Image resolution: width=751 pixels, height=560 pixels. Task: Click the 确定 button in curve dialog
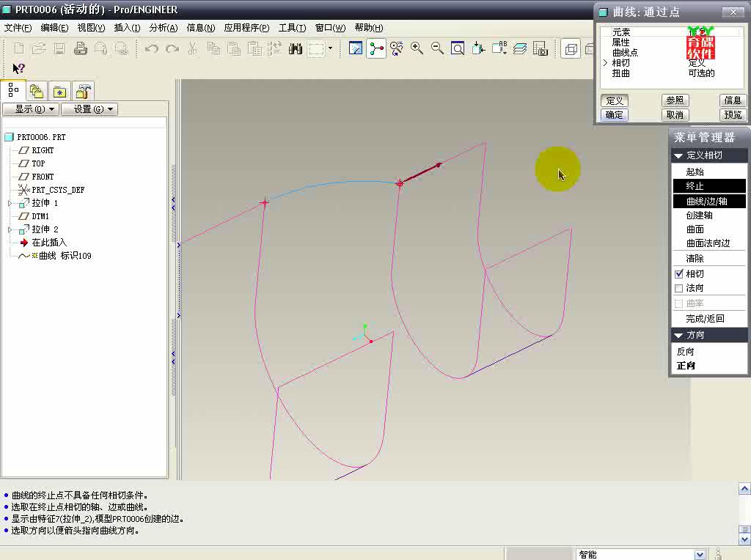[x=614, y=115]
